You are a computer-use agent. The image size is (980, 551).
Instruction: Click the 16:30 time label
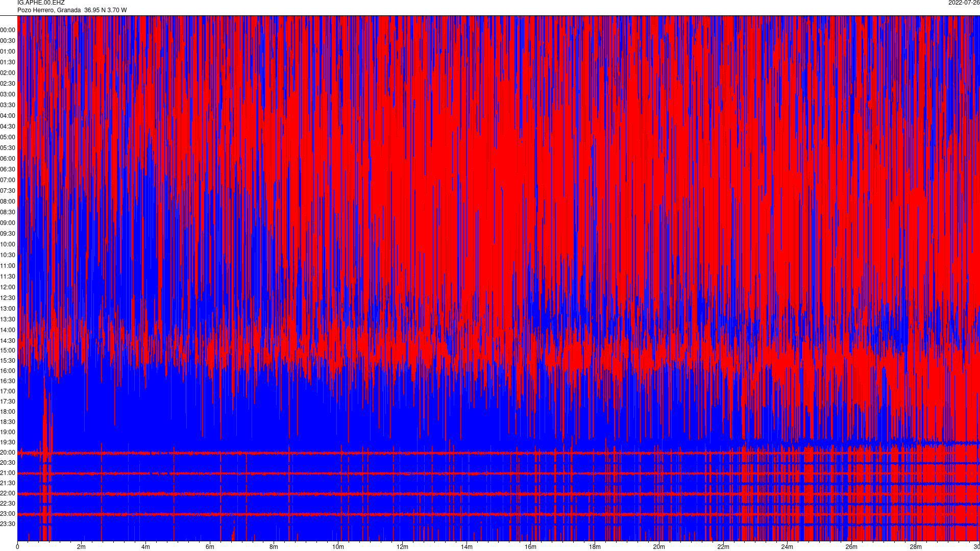coord(8,381)
